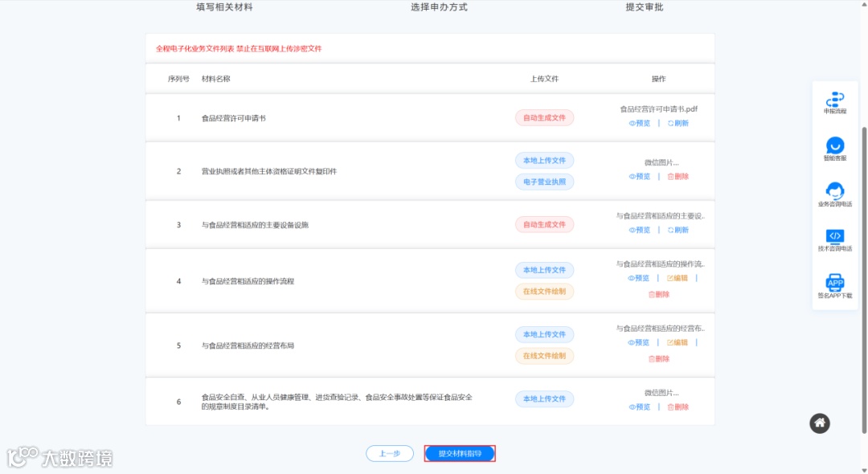The image size is (868, 474).
Task: Select the 业务咨询电话 headset icon
Action: 835,191
